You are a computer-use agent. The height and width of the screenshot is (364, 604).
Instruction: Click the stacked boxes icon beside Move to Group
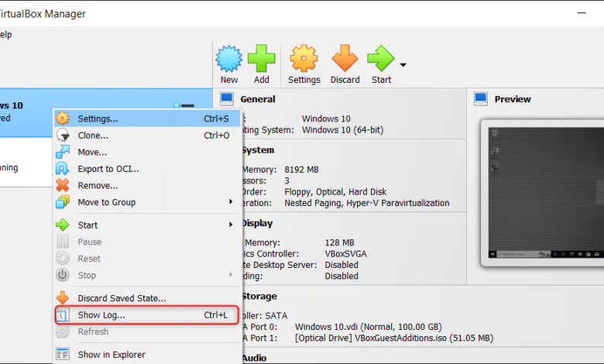click(63, 202)
